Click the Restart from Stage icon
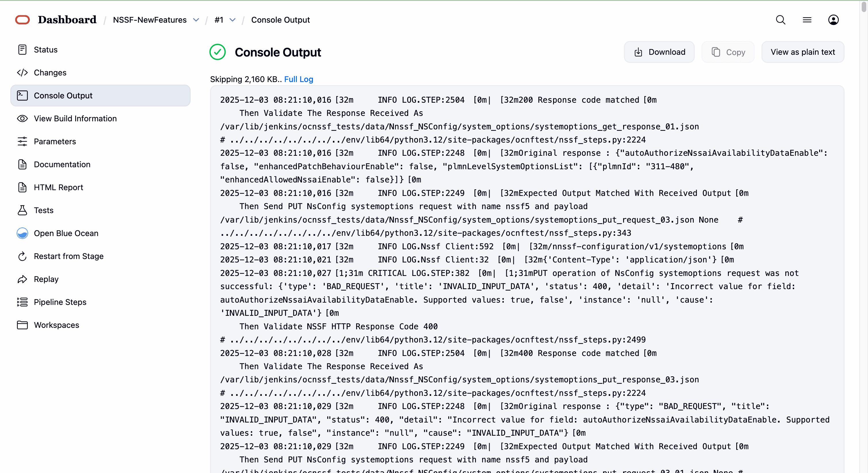Screen dimensions: 868x473 (x=22, y=256)
